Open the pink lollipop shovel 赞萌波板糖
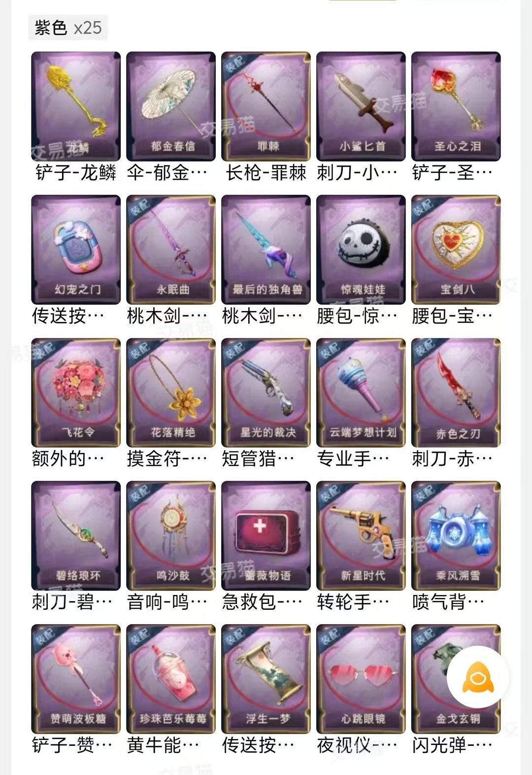532x775 pixels. point(76,679)
